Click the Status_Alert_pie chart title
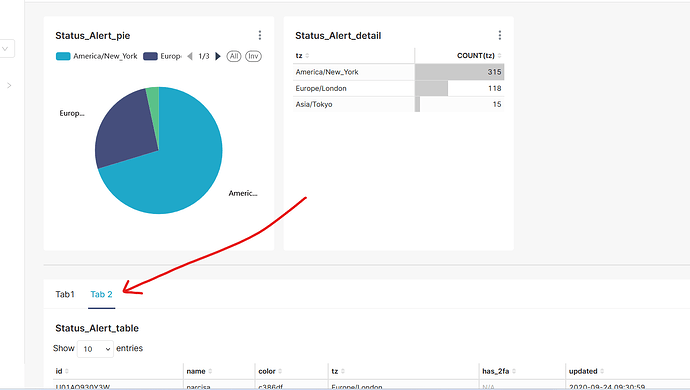The width and height of the screenshot is (690, 390). [93, 36]
